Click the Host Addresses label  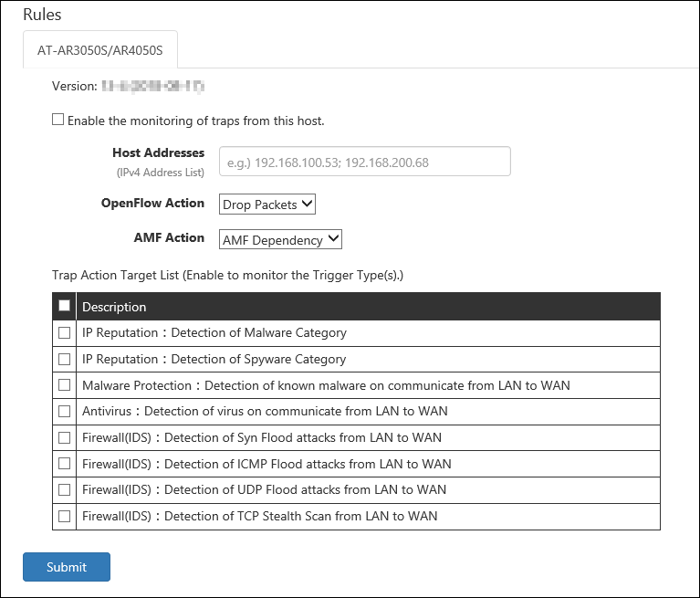[x=158, y=152]
